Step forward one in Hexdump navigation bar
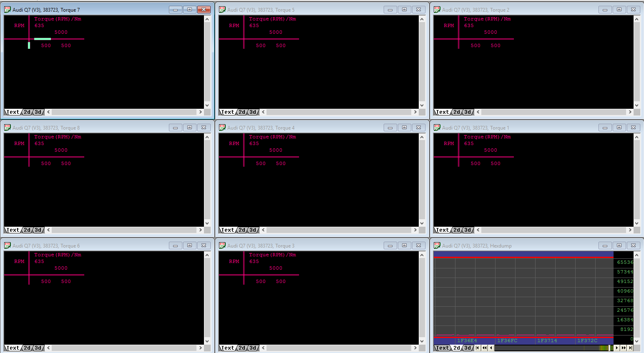The width and height of the screenshot is (644, 353). 617,348
